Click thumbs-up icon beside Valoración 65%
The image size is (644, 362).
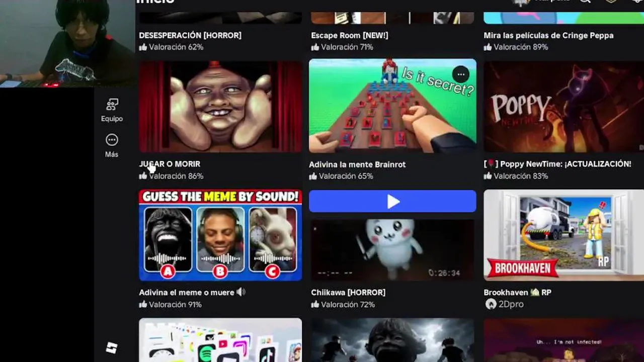pos(313,175)
